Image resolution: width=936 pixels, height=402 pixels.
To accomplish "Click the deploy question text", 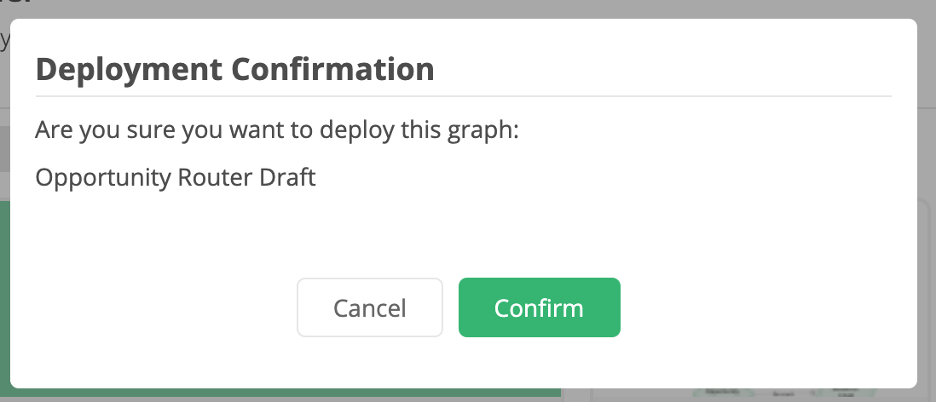I will click(x=277, y=130).
